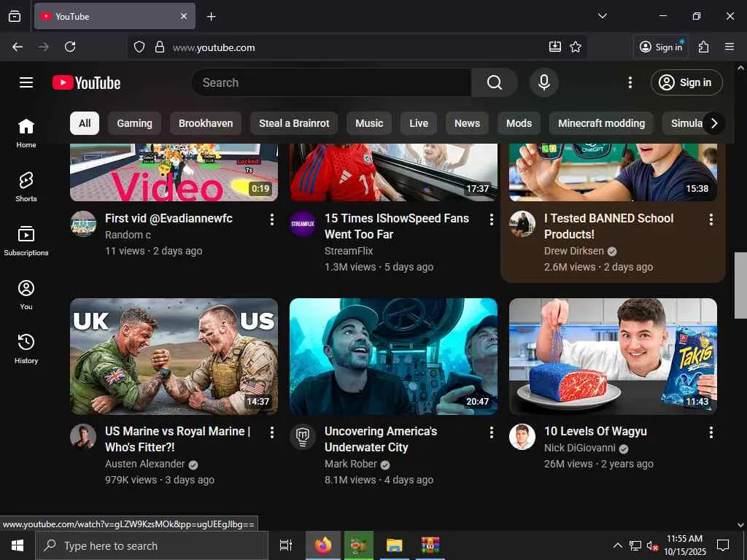Open the Mark Rober channel name link
Viewport: 747px width, 560px height.
(x=351, y=464)
